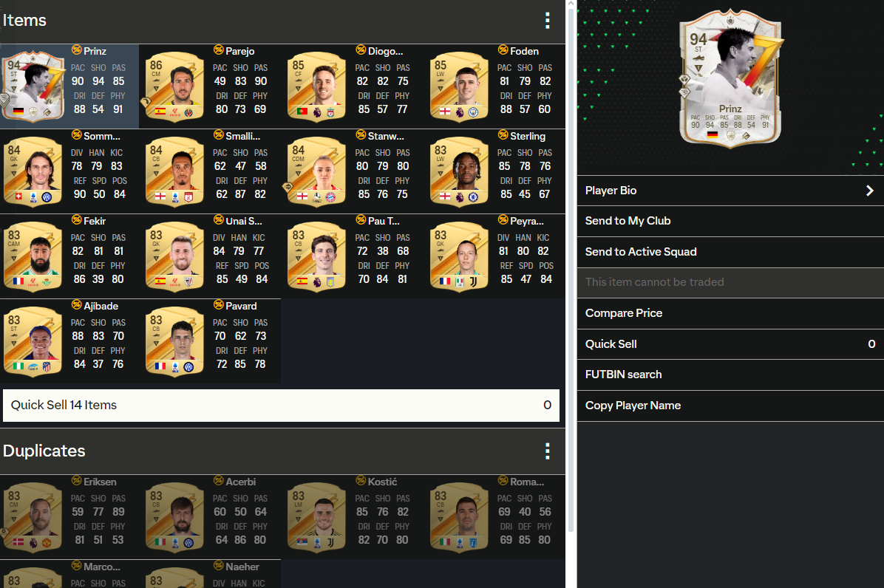Click the Pau T... player name

(384, 222)
